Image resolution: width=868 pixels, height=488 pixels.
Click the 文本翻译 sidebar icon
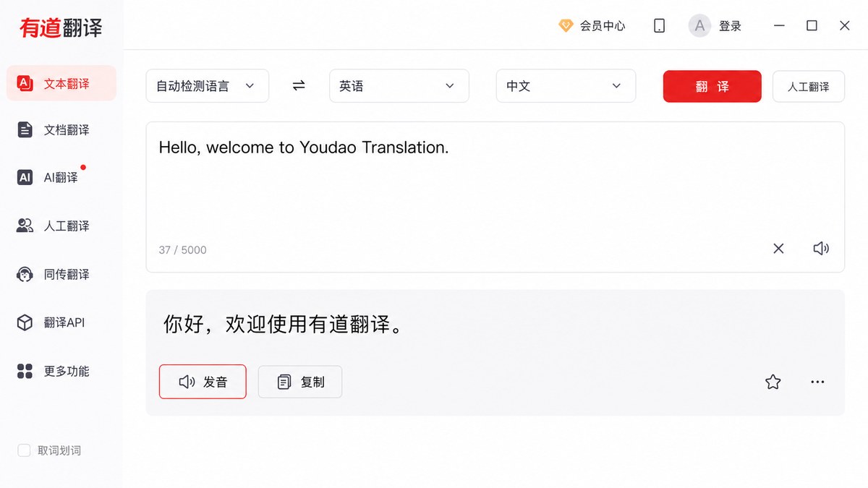click(x=25, y=83)
